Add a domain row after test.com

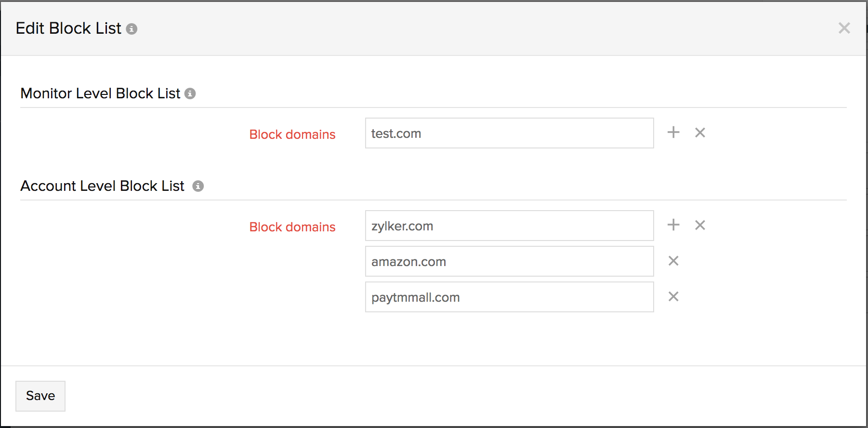673,133
